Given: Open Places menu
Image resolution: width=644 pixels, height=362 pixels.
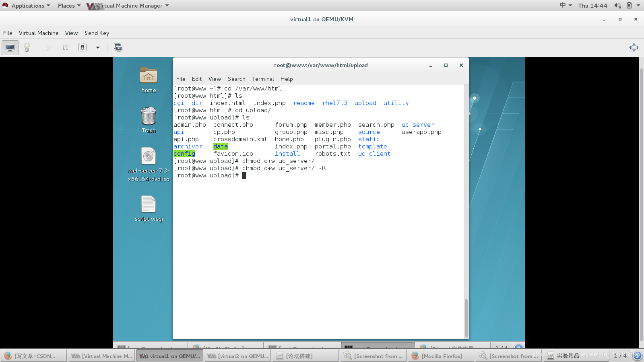Looking at the screenshot, I should click(x=69, y=6).
